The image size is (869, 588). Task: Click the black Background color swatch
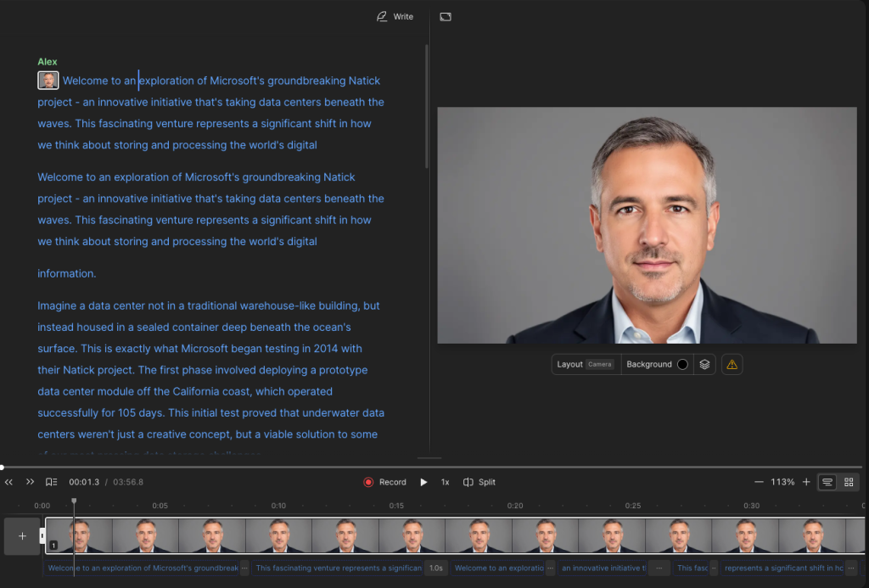682,365
